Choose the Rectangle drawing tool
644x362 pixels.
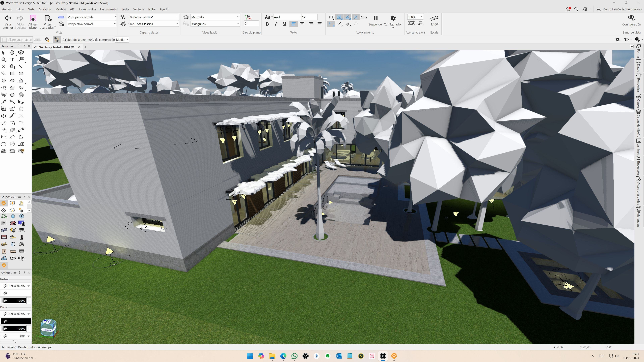click(x=12, y=74)
